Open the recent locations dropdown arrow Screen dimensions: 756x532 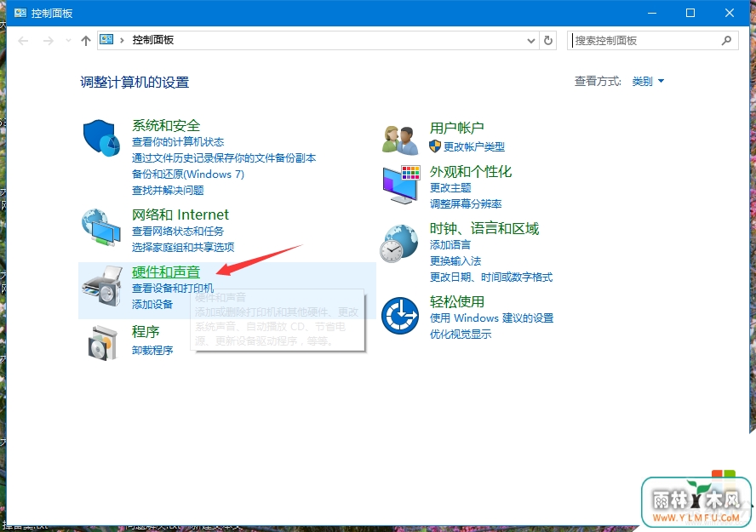(x=68, y=41)
